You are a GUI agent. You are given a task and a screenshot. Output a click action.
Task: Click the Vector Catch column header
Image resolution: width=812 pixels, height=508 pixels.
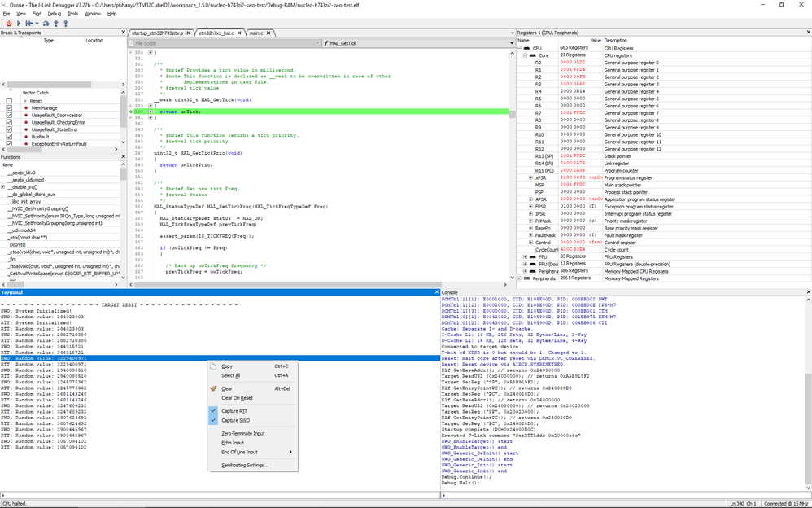coord(35,93)
